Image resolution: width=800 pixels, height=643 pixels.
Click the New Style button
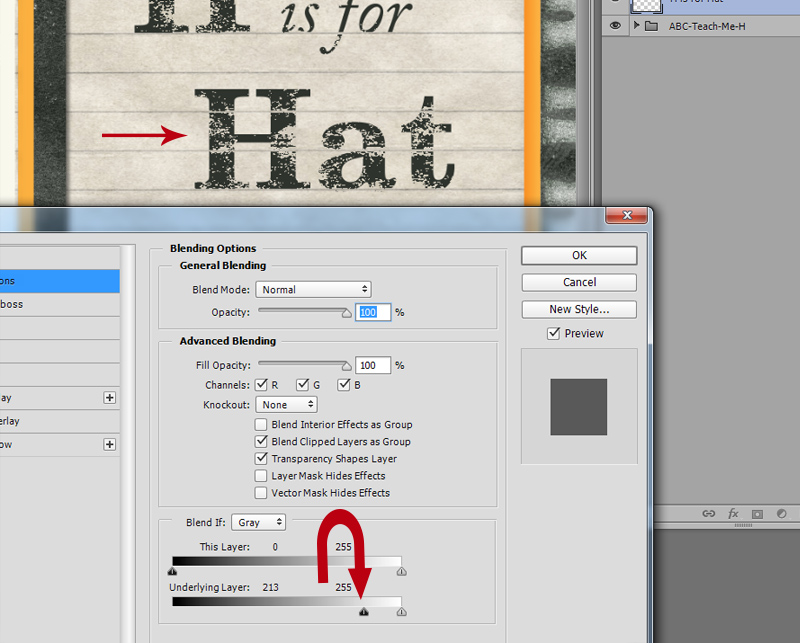point(579,309)
